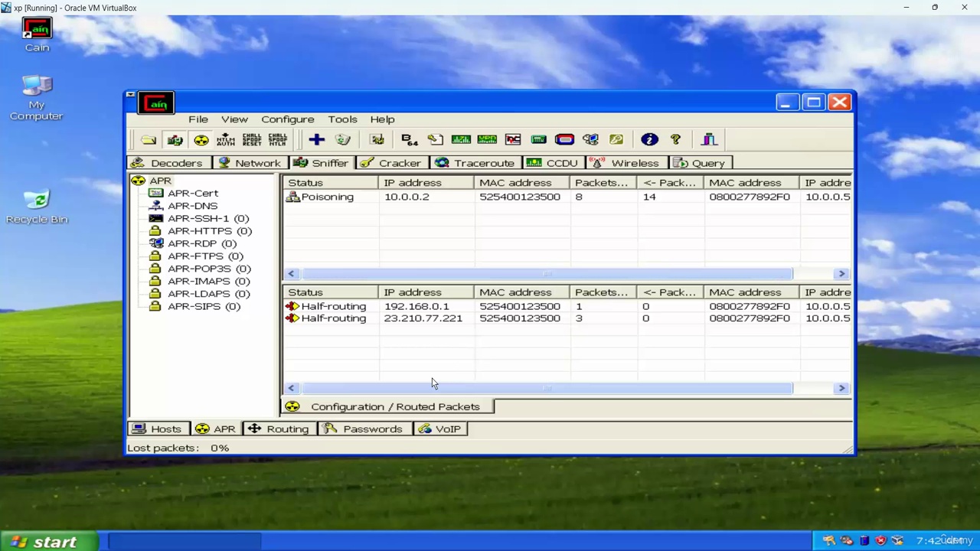Select APR-HTTPS (0) in the tree

click(210, 231)
